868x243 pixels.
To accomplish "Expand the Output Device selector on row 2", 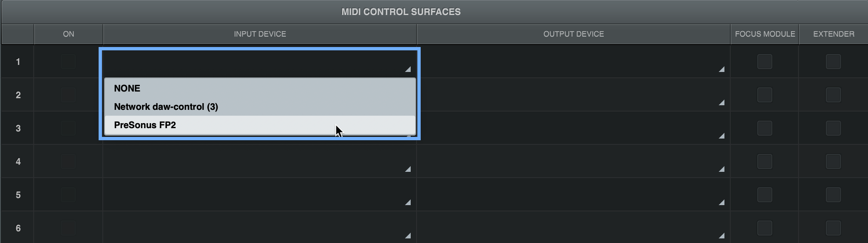I will coord(574,94).
